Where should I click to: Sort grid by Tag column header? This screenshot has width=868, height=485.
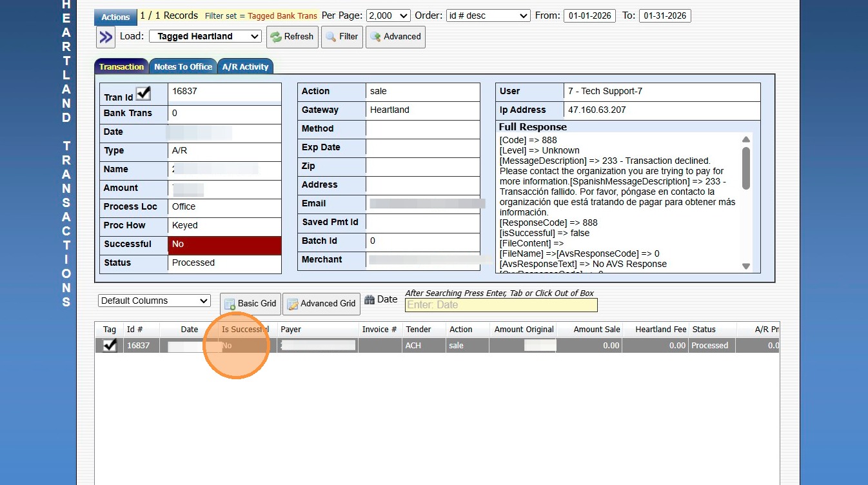pyautogui.click(x=110, y=329)
